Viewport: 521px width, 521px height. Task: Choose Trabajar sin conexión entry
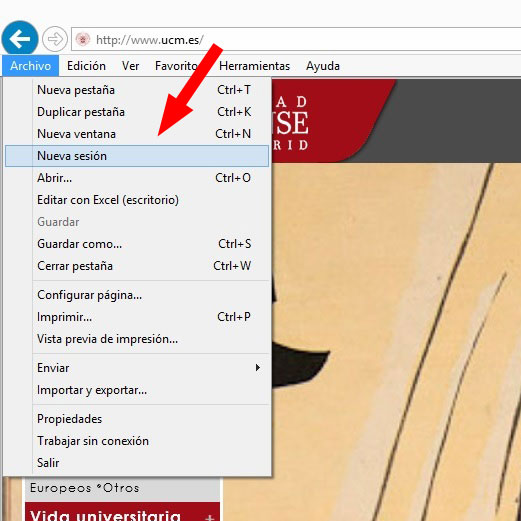(x=137, y=441)
